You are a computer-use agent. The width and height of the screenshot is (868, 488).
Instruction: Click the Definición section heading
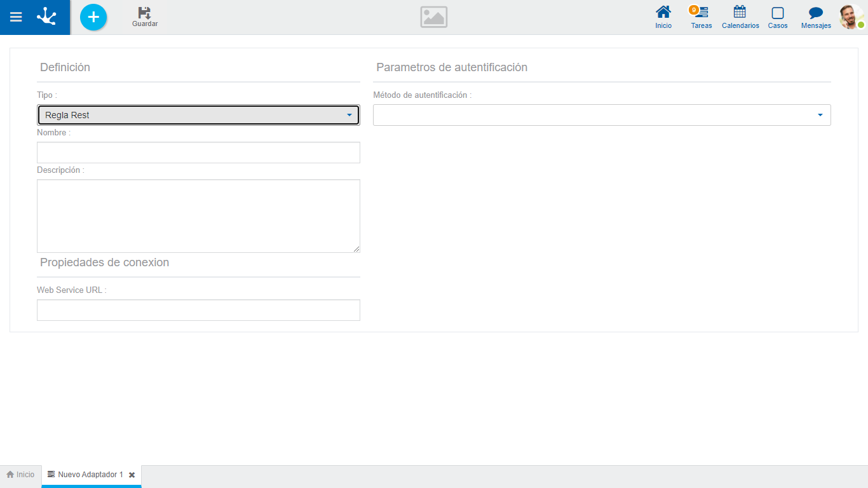point(65,67)
